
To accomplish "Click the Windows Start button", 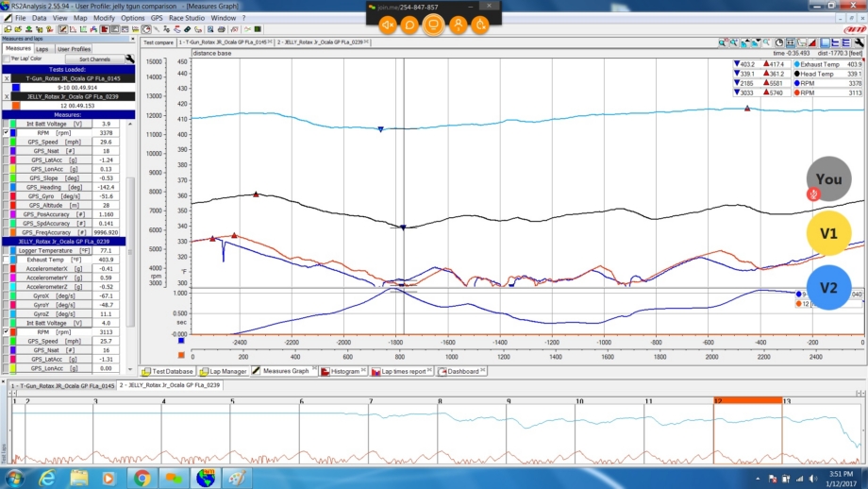I will tap(13, 478).
